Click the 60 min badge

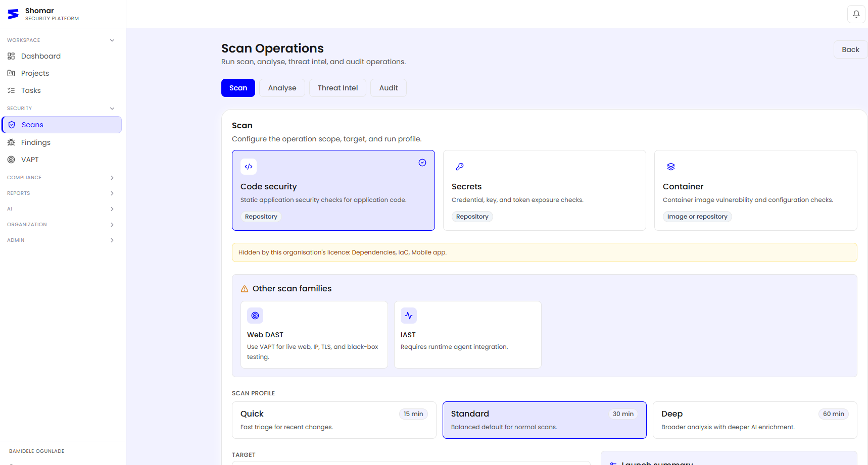[x=834, y=414]
